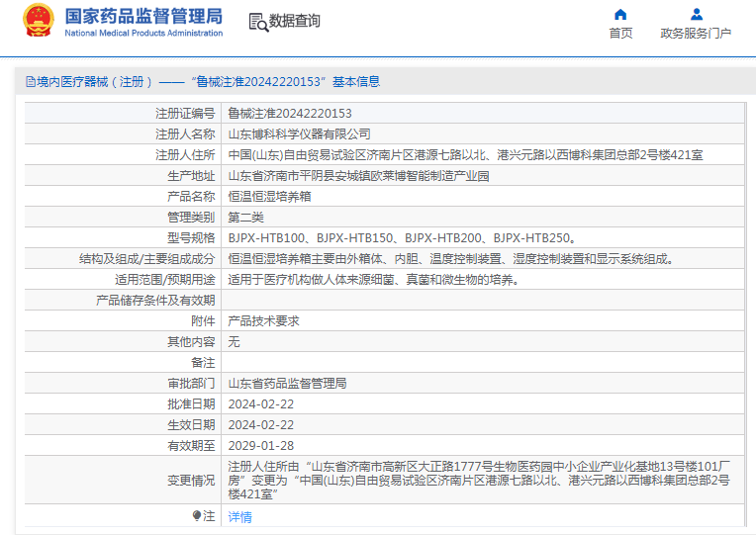
Task: Click the 注册人住所 address value
Action: [x=465, y=154]
